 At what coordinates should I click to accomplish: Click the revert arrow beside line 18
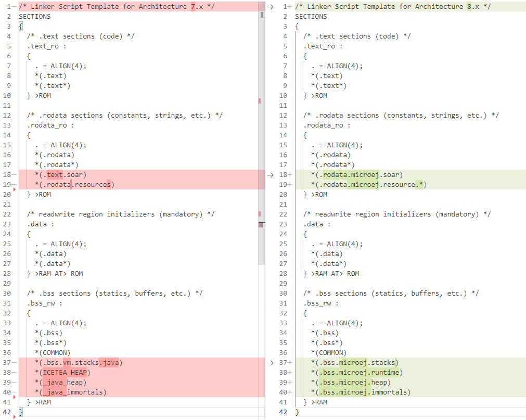(x=270, y=175)
